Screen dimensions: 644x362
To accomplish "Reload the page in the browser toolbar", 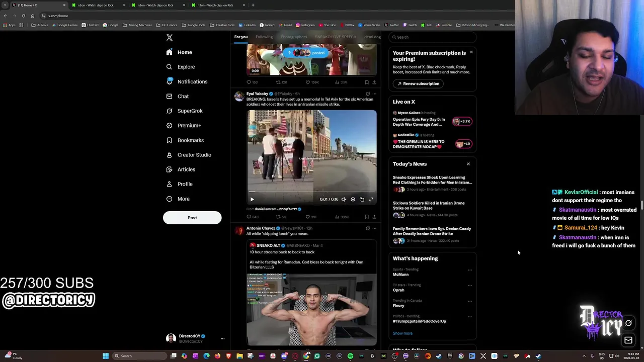I will click(24, 16).
